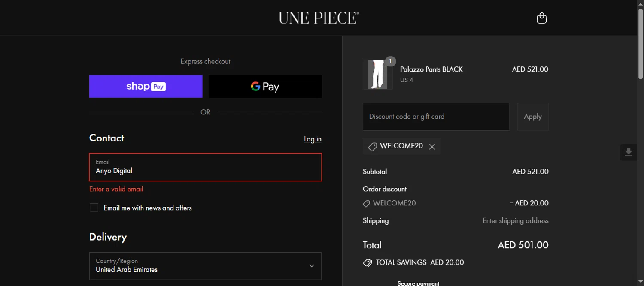
Task: Click the download icon at right edge
Action: (629, 152)
